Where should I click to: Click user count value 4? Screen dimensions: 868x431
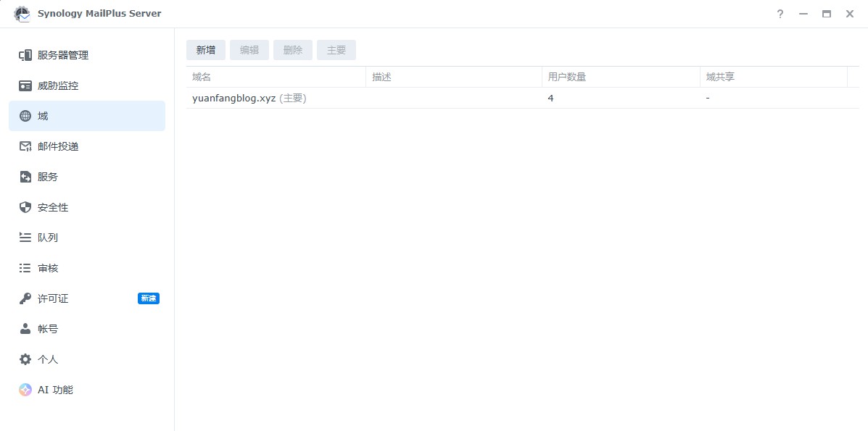(551, 98)
